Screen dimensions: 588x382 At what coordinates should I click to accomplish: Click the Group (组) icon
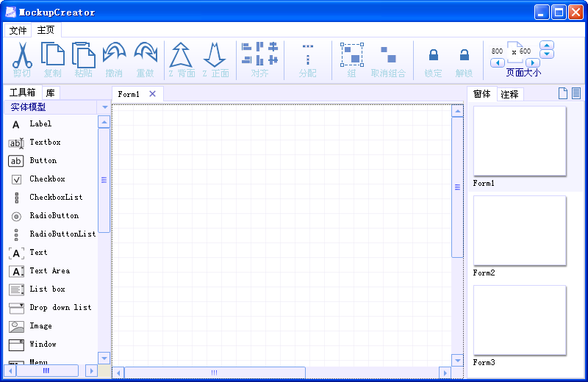[352, 55]
